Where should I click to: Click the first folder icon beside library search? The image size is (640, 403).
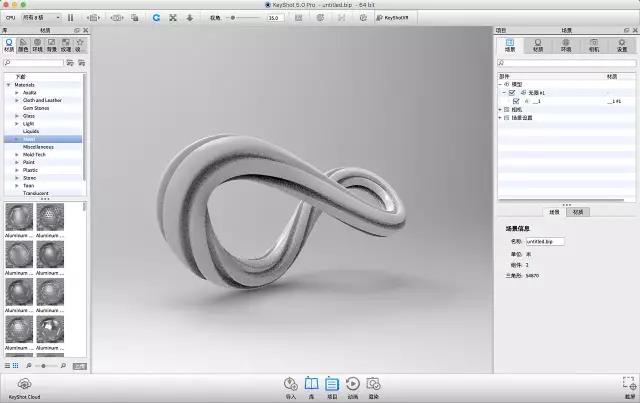click(x=70, y=62)
